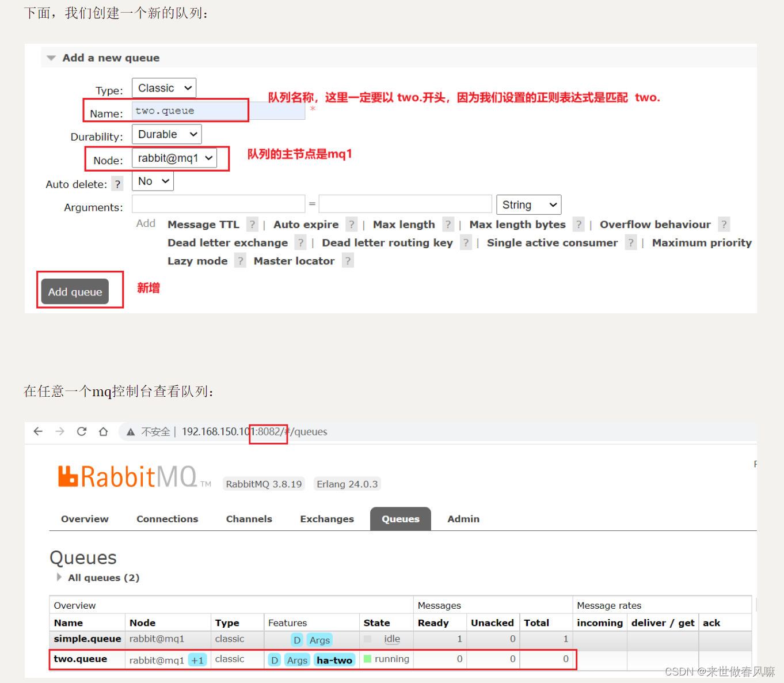Collapse the Add a new queue section

click(111, 58)
